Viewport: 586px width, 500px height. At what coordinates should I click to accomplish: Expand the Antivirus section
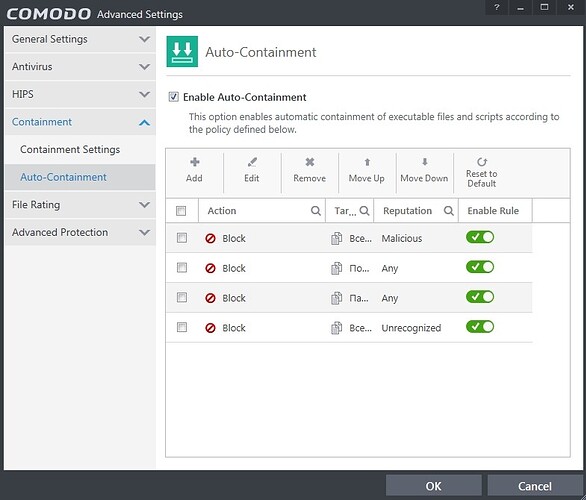point(80,67)
